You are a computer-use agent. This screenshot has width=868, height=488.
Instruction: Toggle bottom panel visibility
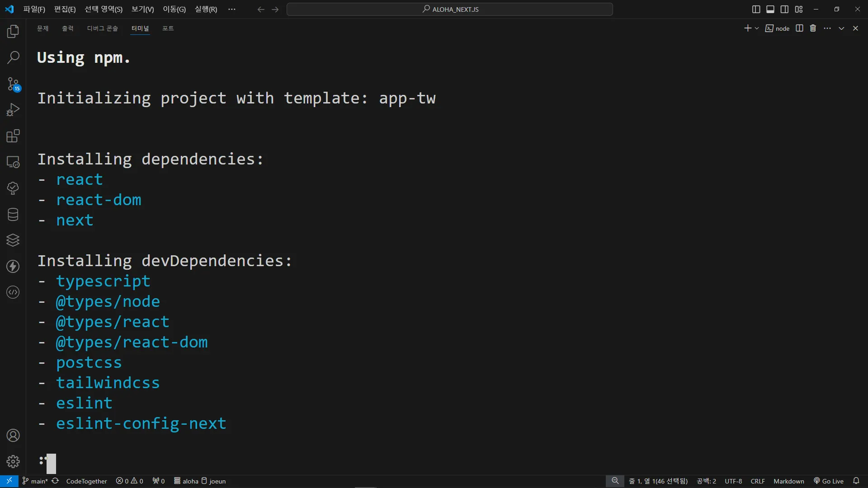click(770, 9)
